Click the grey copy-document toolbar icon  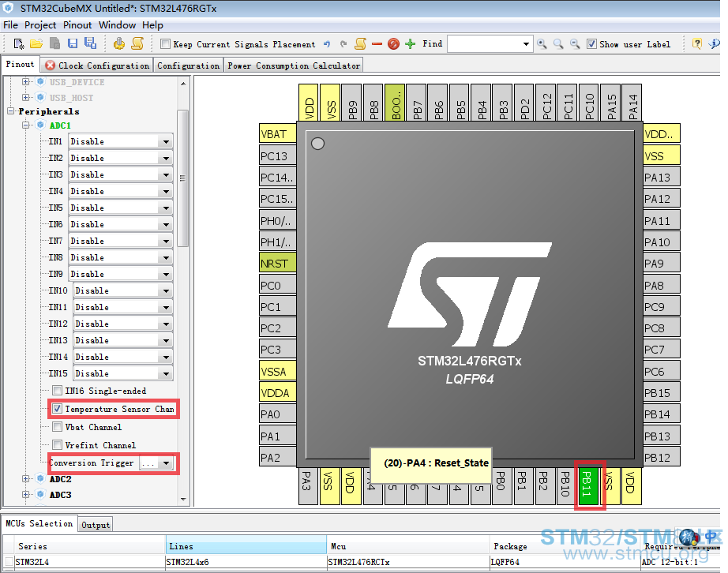tap(54, 44)
